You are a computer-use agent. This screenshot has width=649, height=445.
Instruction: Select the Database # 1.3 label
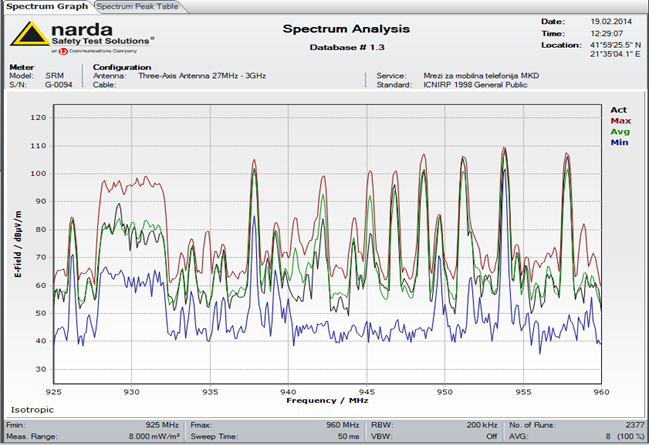click(346, 46)
